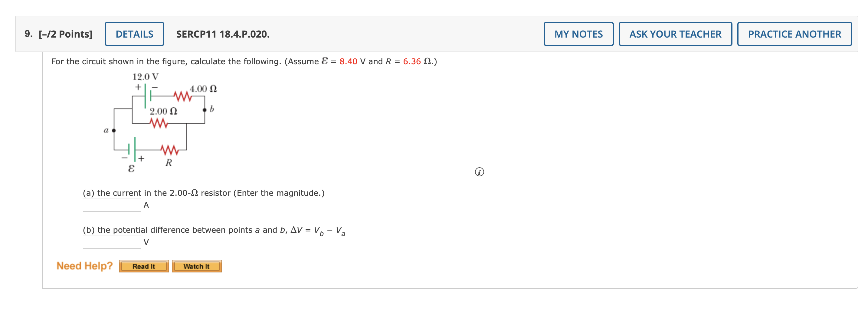Viewport: 868px width, 310px height.
Task: Click ASK YOUR TEACHER
Action: (x=675, y=34)
